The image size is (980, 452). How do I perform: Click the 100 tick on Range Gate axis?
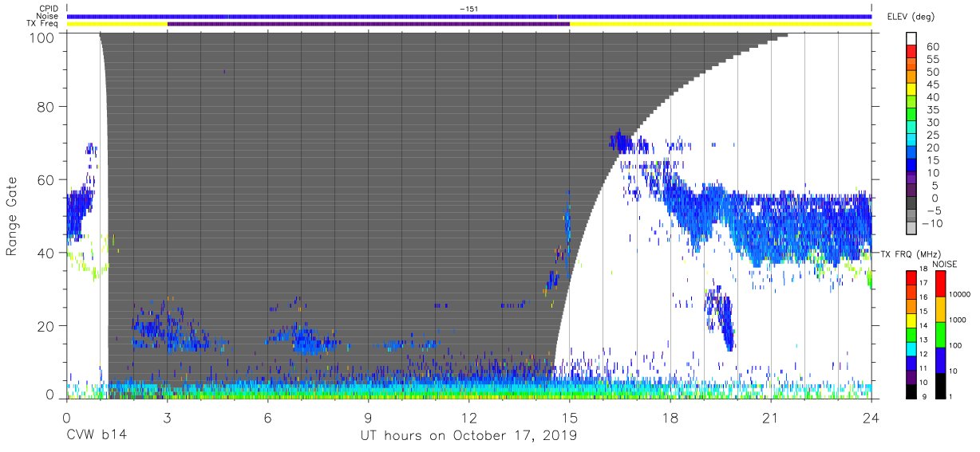[x=42, y=37]
